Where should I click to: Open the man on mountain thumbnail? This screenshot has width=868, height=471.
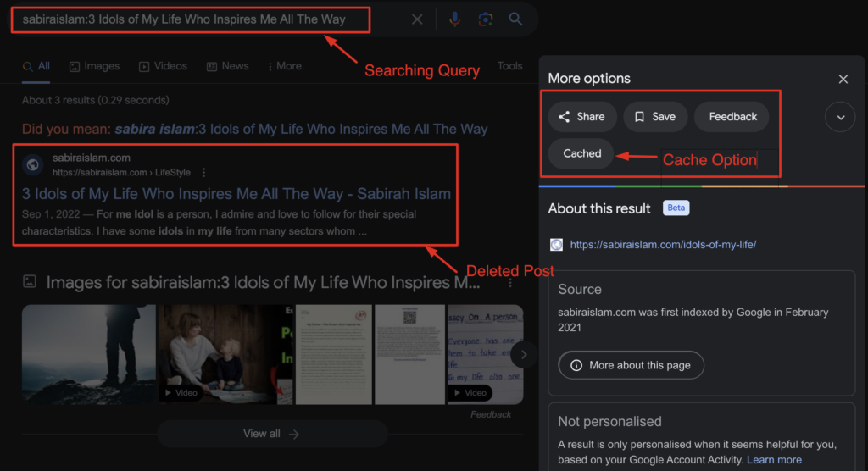point(88,354)
